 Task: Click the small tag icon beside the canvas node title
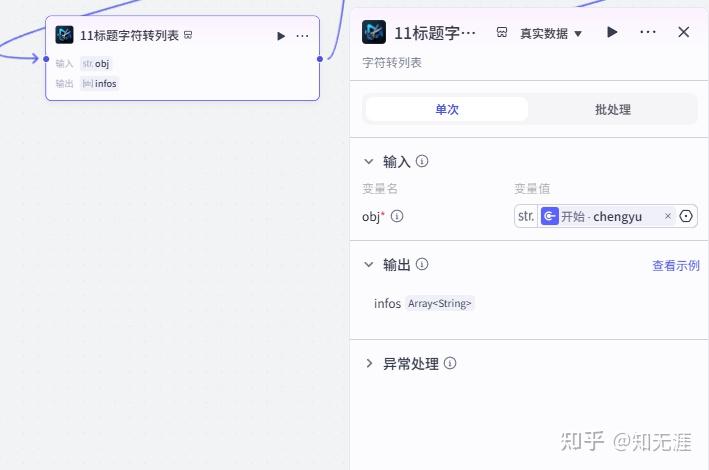tap(188, 35)
